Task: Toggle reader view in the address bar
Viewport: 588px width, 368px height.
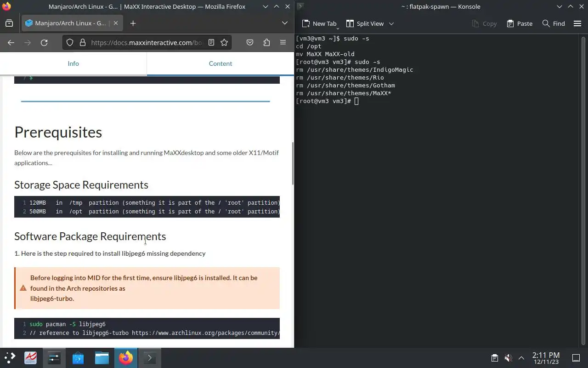Action: [x=211, y=42]
